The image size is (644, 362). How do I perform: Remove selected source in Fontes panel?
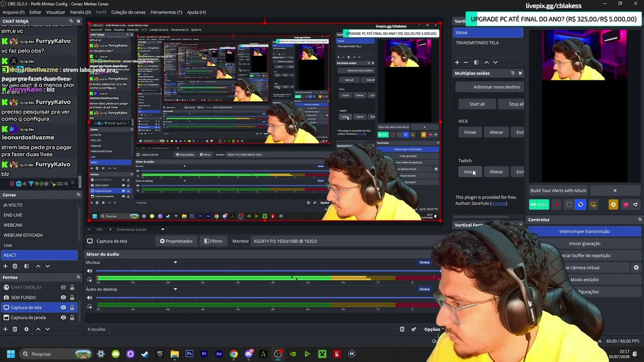(15, 329)
